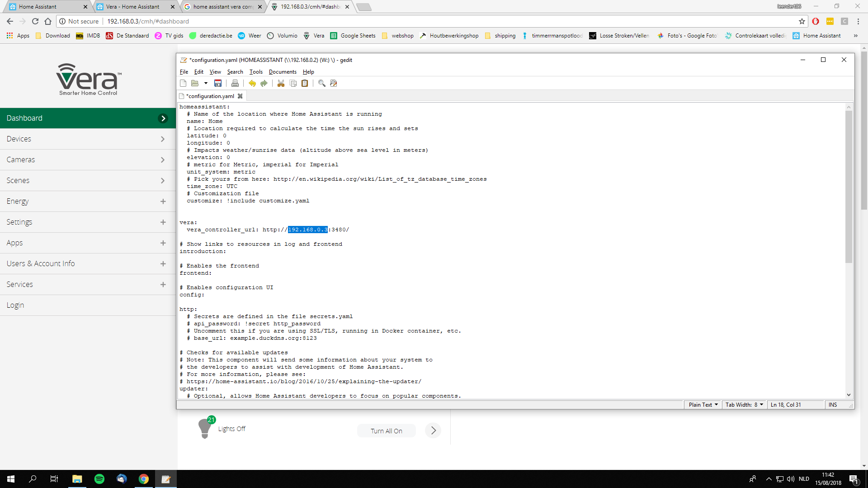Click the Lights Off bulb icon
Image resolution: width=868 pixels, height=488 pixels.
(x=206, y=427)
